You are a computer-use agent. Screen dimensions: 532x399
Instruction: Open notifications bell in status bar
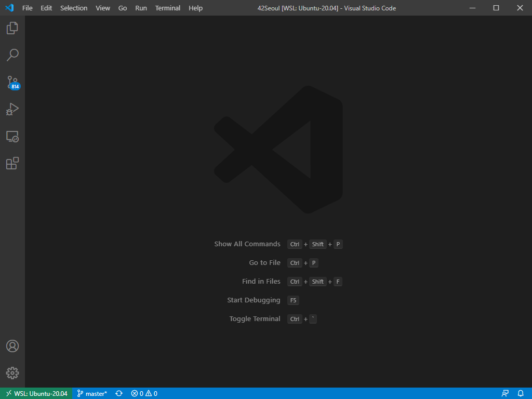point(521,394)
